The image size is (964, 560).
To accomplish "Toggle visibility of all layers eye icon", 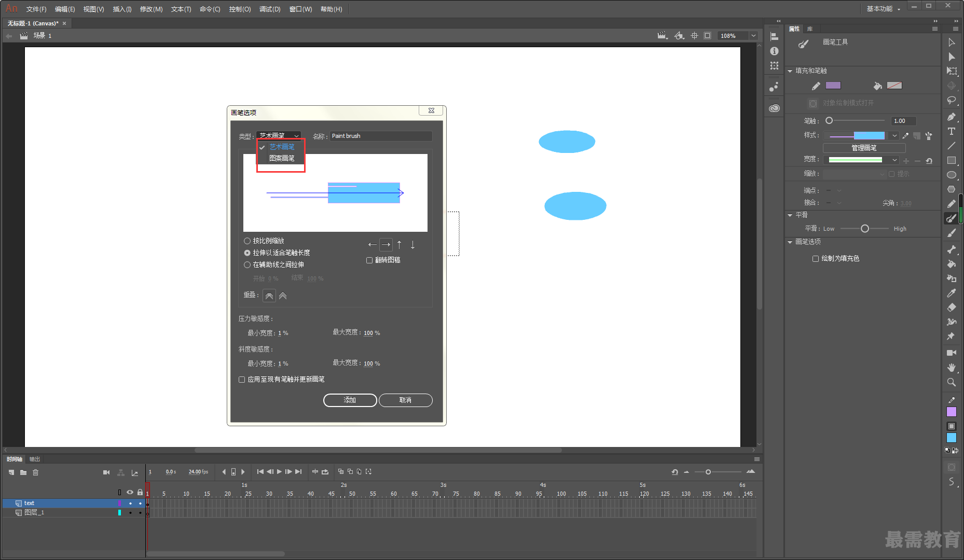I will pos(130,492).
